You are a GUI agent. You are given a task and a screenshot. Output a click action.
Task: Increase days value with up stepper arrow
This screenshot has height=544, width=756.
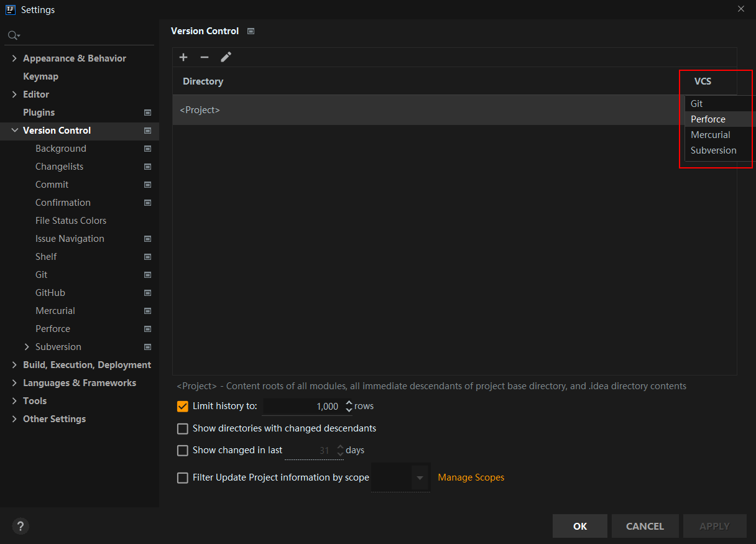point(340,447)
